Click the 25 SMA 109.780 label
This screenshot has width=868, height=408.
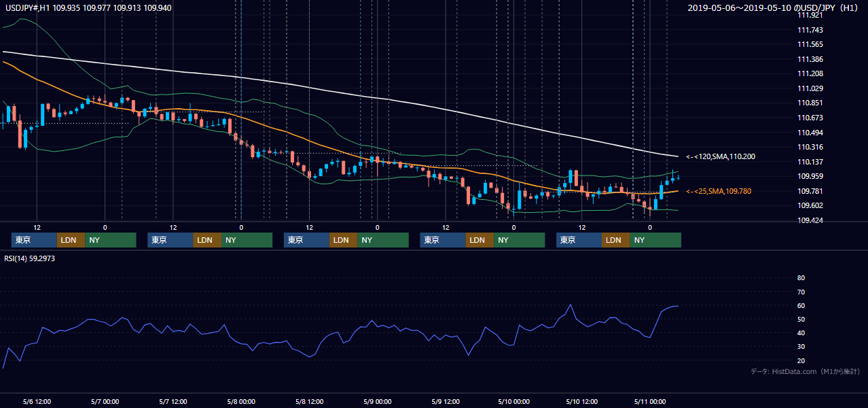pos(719,191)
